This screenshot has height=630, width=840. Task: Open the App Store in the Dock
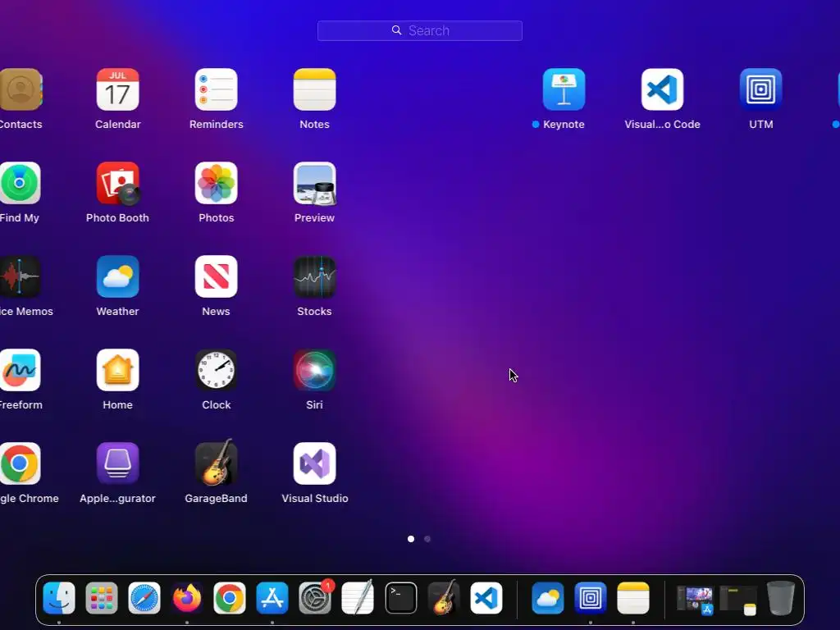[x=272, y=597]
